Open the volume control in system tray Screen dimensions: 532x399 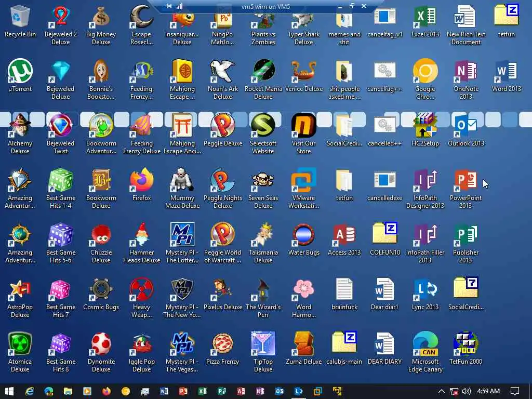(x=467, y=391)
